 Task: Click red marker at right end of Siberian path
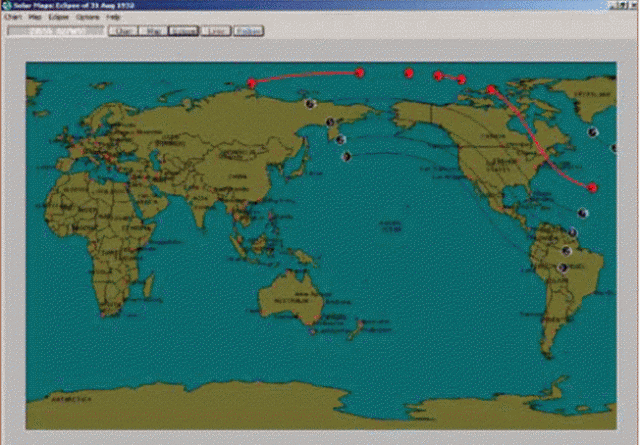(x=359, y=72)
